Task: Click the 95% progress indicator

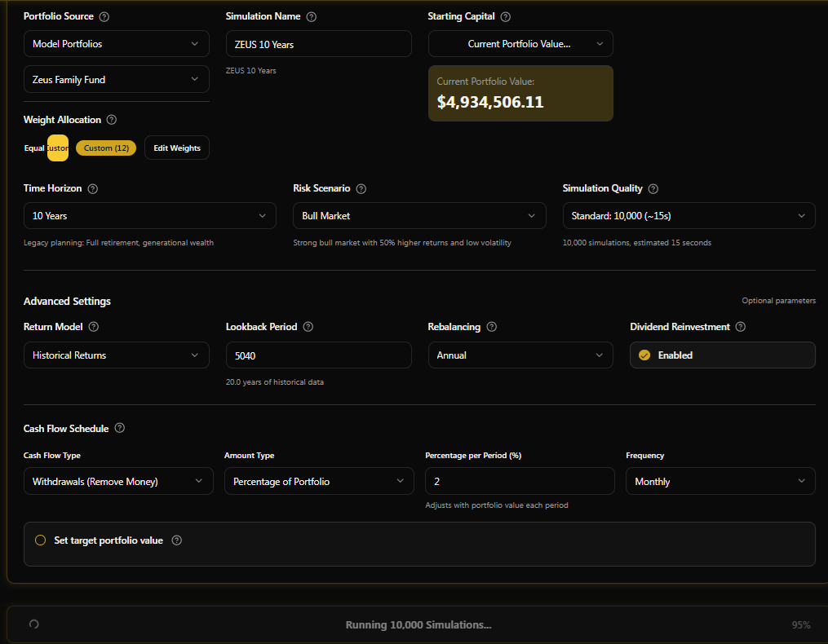Action: pos(800,625)
